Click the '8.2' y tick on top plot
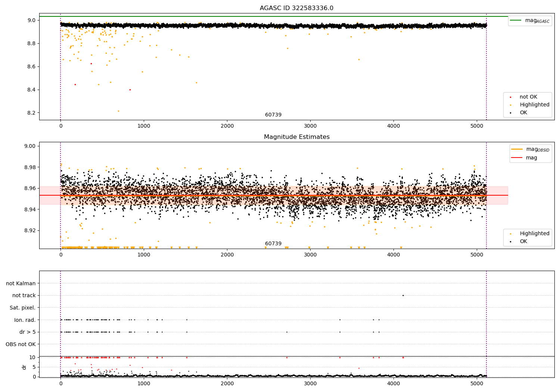 point(32,113)
